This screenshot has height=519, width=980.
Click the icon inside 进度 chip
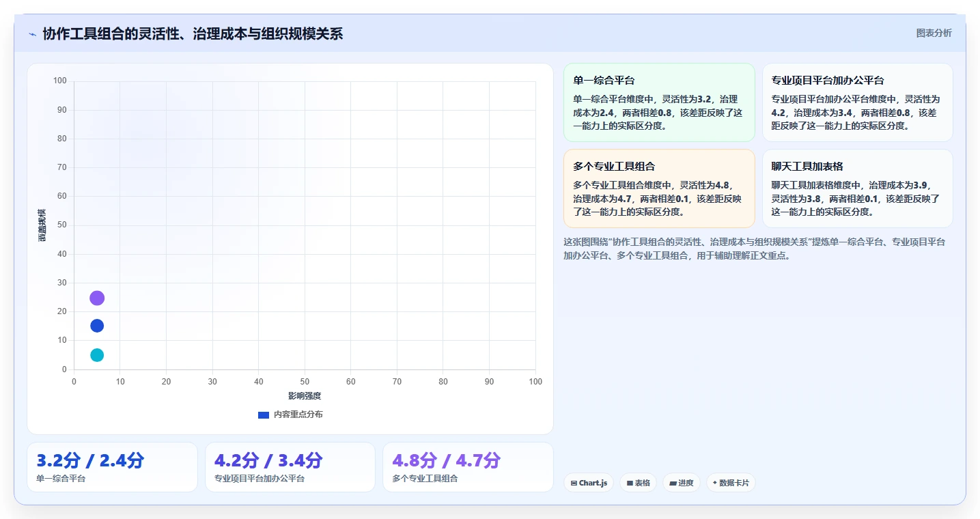pyautogui.click(x=673, y=483)
